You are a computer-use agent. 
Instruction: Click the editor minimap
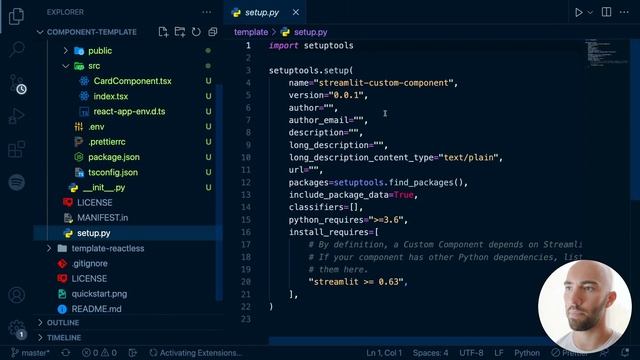607,53
